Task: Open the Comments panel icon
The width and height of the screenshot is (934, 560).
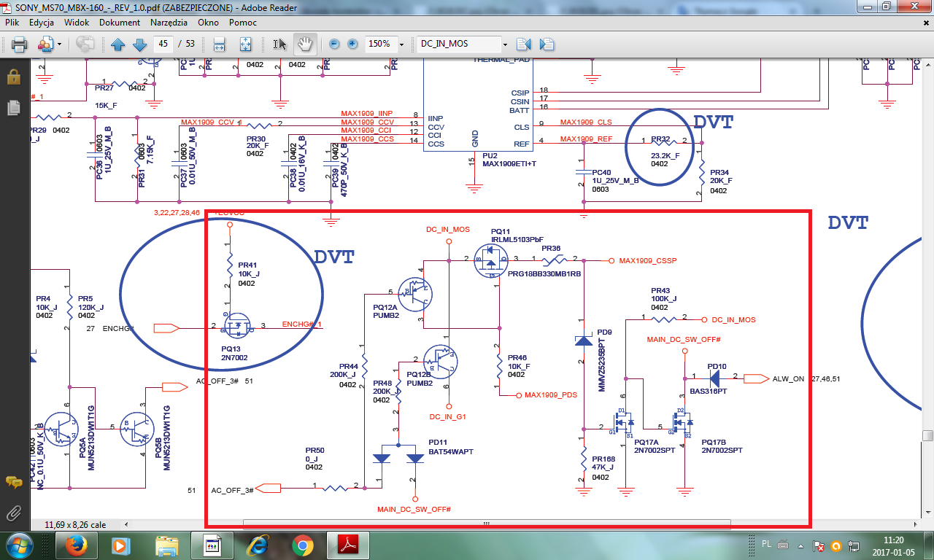Action: coord(13,482)
